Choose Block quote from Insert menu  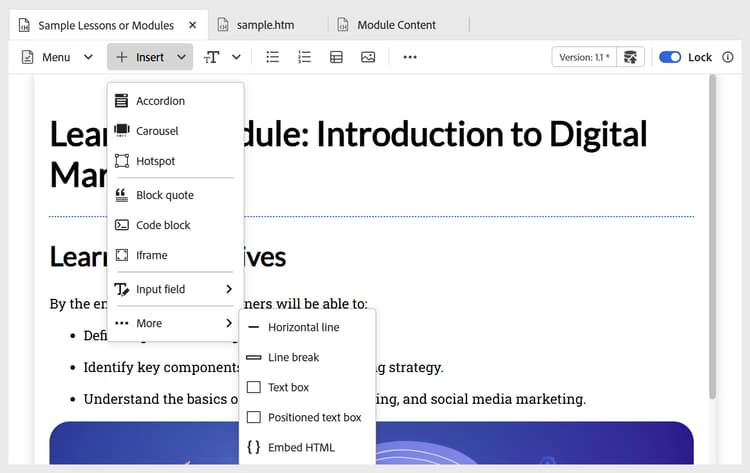[x=176, y=195]
